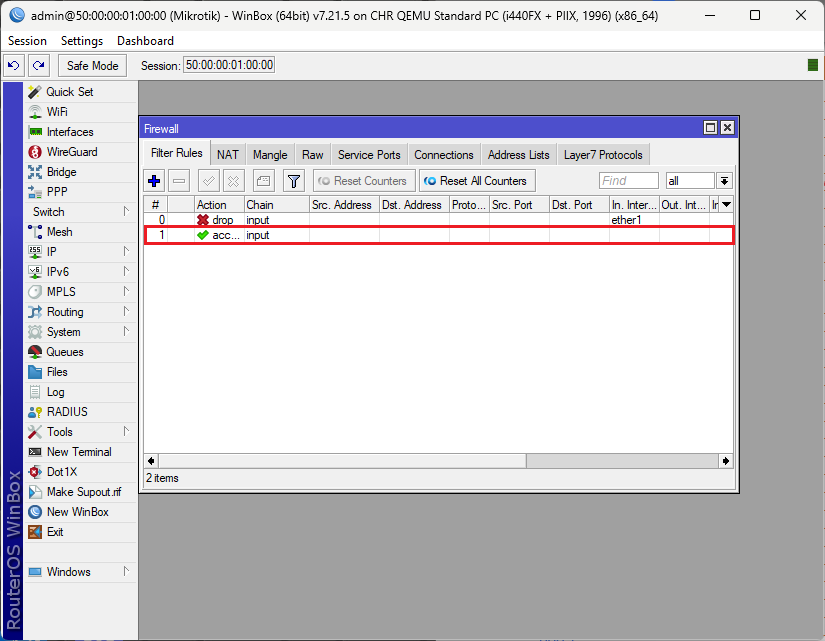Sort by Src. Address column header
The image size is (825, 641).
(345, 205)
